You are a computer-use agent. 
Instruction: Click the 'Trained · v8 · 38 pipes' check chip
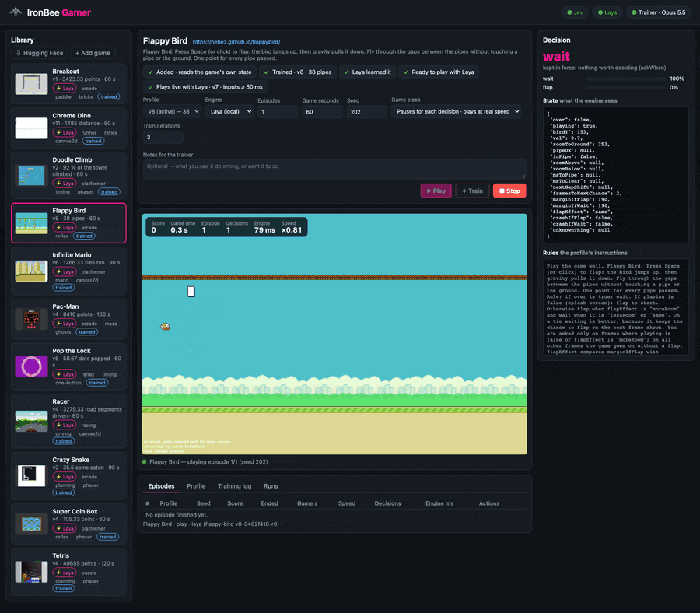pyautogui.click(x=298, y=72)
